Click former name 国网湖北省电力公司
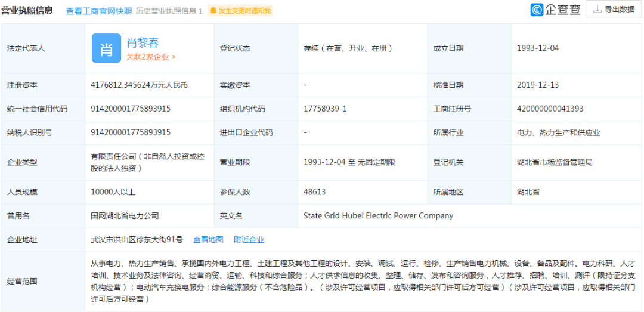 (125, 215)
